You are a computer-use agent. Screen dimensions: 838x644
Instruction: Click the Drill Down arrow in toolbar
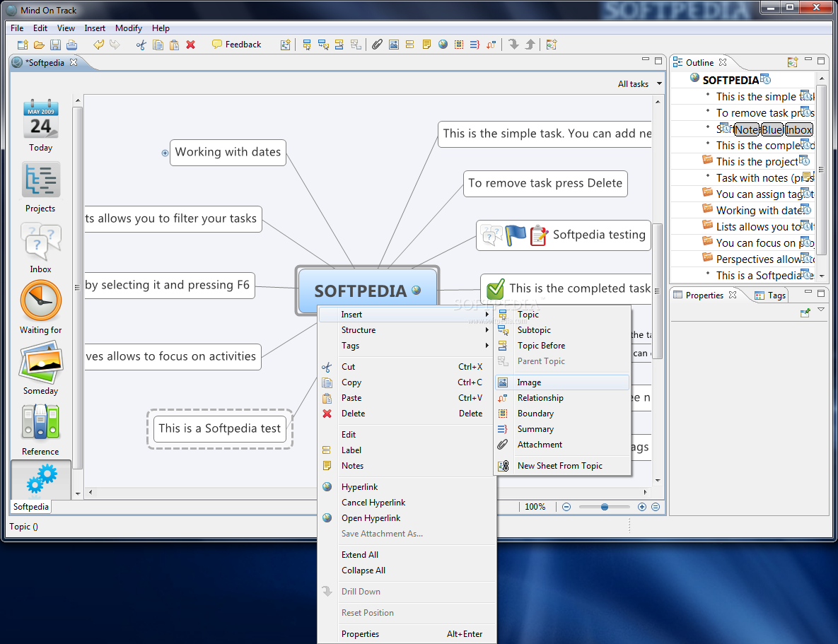pos(513,45)
